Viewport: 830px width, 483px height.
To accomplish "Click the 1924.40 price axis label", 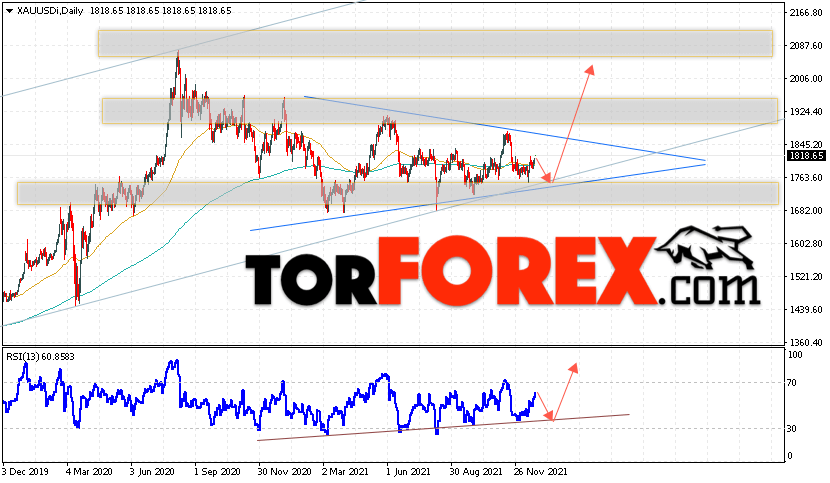I will (x=806, y=112).
